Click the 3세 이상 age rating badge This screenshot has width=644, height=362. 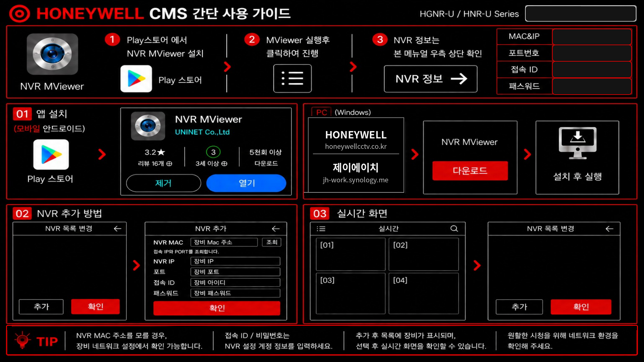(213, 152)
